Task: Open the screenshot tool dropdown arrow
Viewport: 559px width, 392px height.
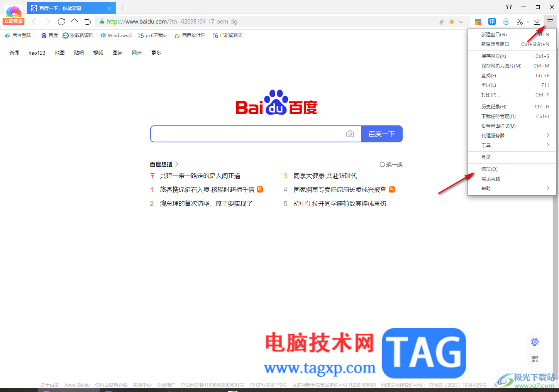Action: 528,22
